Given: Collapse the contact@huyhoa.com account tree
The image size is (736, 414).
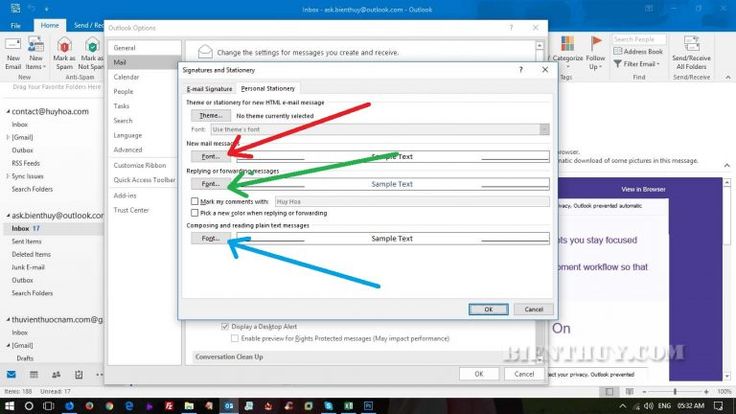Looking at the screenshot, I should point(8,112).
